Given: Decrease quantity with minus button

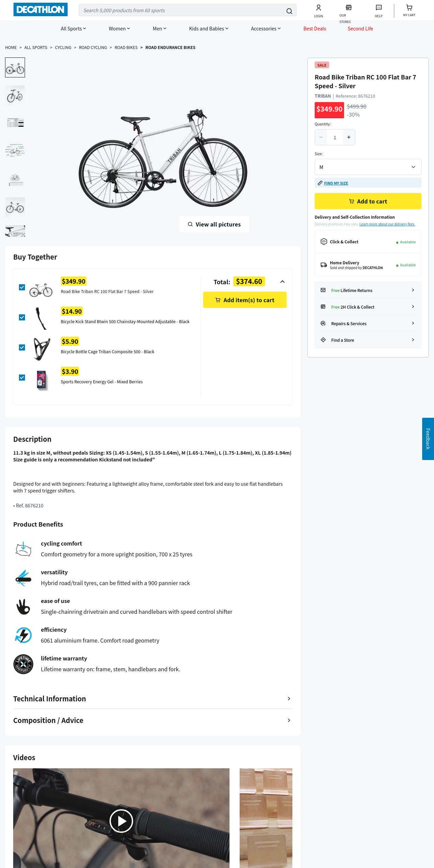Looking at the screenshot, I should pos(321,137).
